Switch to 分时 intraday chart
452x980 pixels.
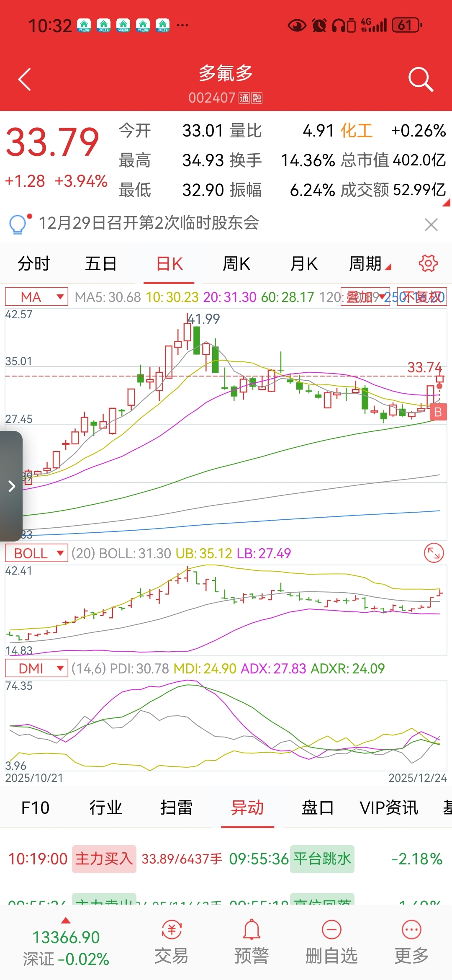coord(34,264)
